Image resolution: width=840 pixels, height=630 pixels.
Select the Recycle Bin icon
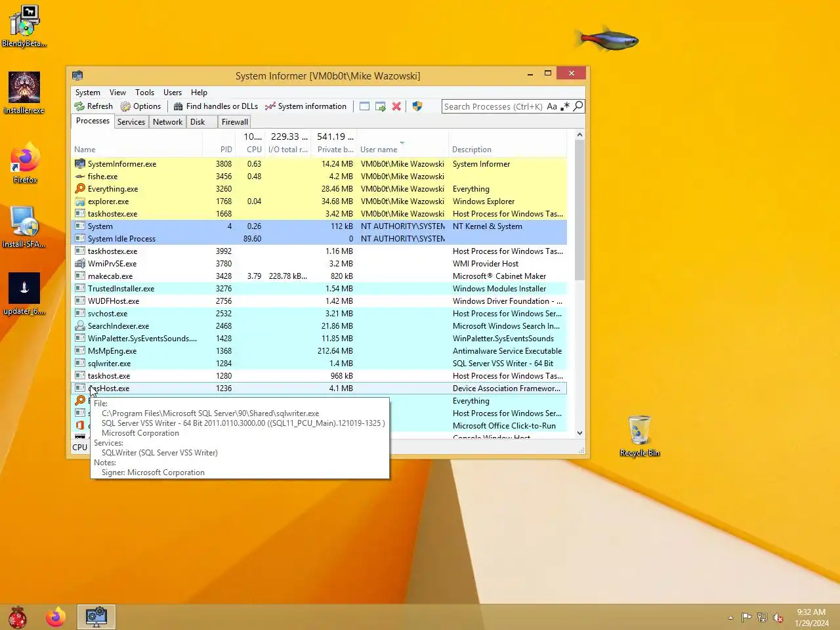[x=640, y=436]
